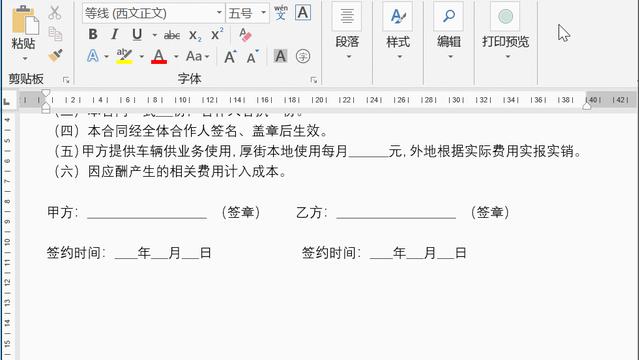Screen dimensions: 640x360
Task: Toggle Bold formatting
Action: (93, 35)
